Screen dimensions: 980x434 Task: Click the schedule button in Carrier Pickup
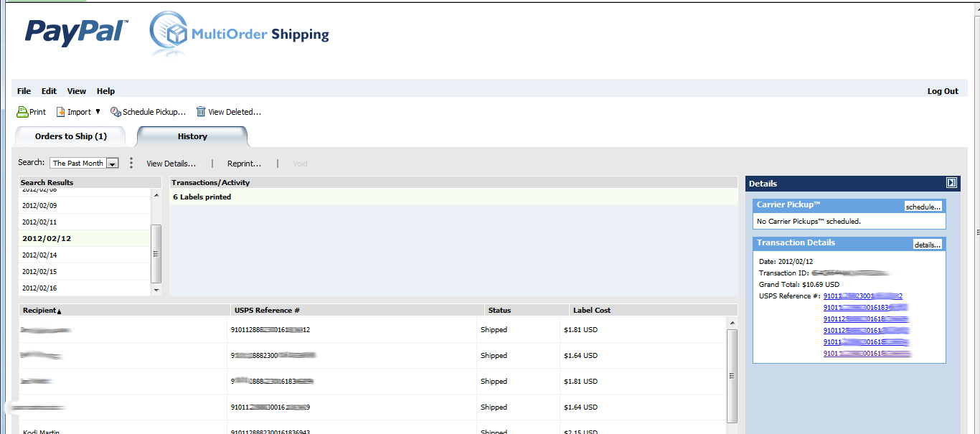pyautogui.click(x=924, y=207)
